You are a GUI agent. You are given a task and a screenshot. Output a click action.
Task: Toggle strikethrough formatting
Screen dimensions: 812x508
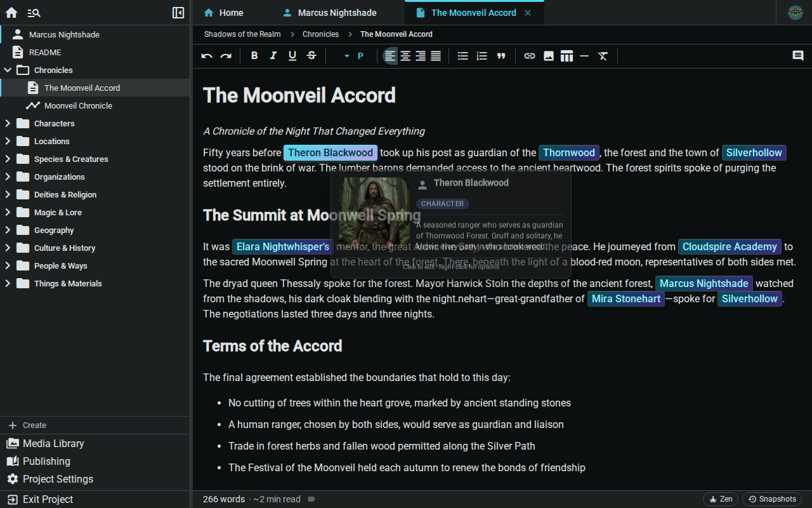(311, 56)
